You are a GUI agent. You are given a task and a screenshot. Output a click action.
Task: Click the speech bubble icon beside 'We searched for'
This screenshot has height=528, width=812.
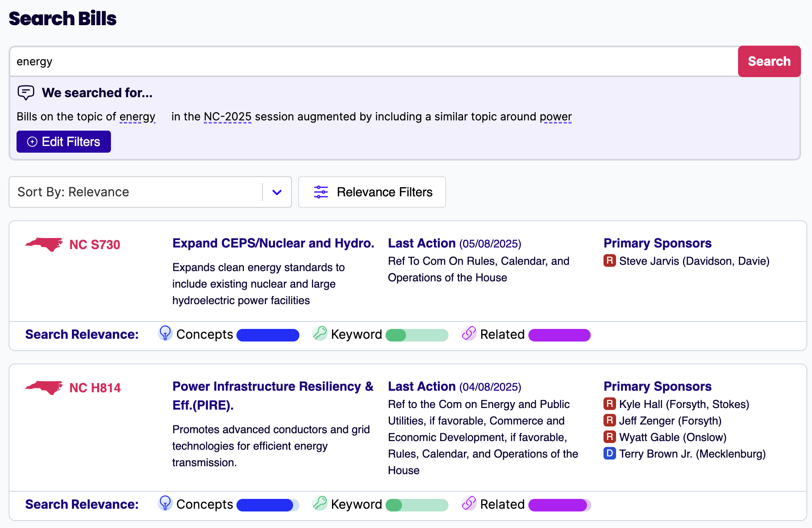click(x=26, y=92)
